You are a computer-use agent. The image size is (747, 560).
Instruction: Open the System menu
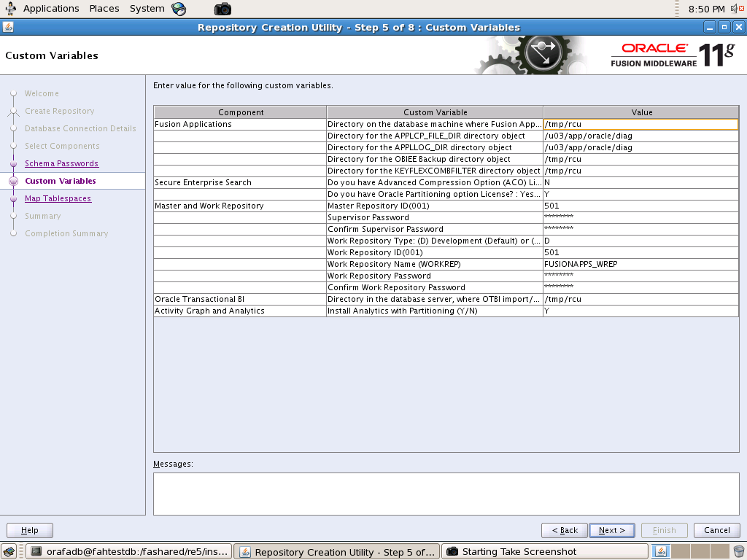point(147,9)
